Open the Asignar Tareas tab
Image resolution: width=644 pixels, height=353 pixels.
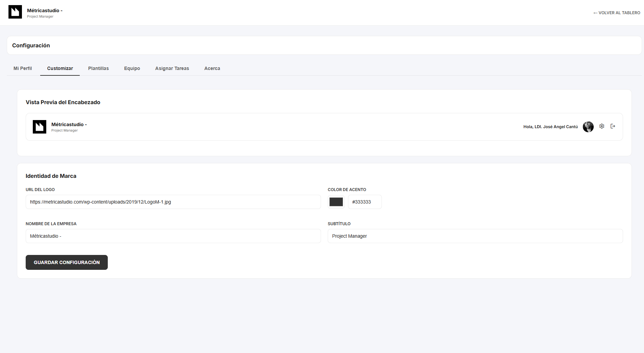point(172,68)
